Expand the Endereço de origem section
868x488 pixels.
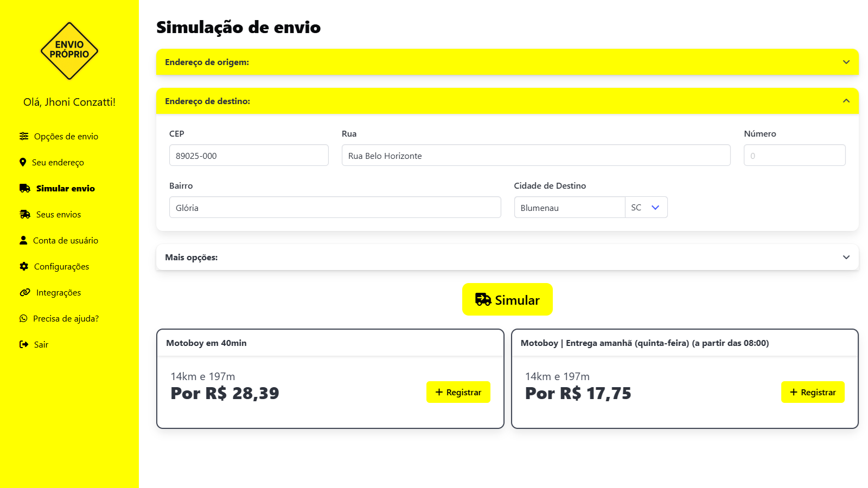(507, 62)
